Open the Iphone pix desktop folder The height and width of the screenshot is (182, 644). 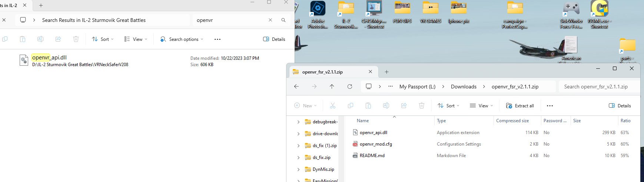pyautogui.click(x=458, y=13)
